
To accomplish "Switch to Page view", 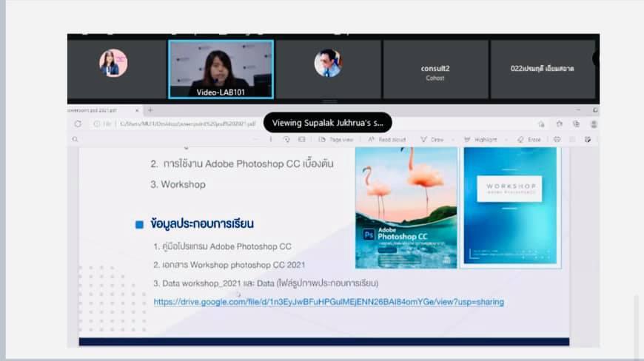I will [336, 140].
